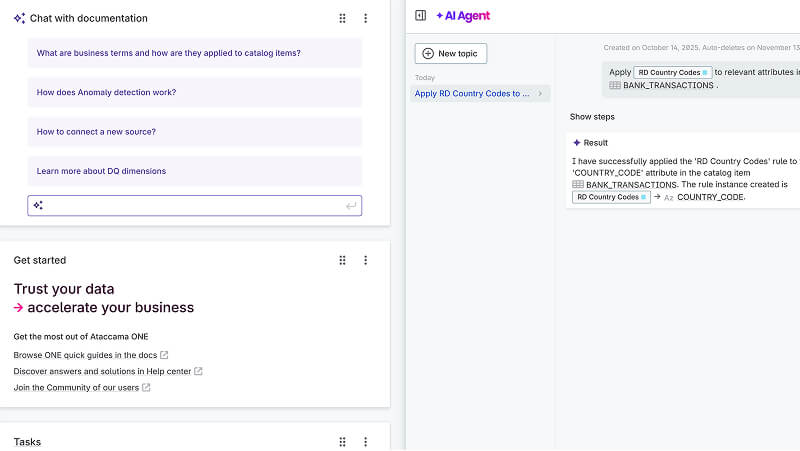Image resolution: width=800 pixels, height=451 pixels.
Task: Click BANK_TRANSACTIONS table in prompt message
Action: (662, 85)
